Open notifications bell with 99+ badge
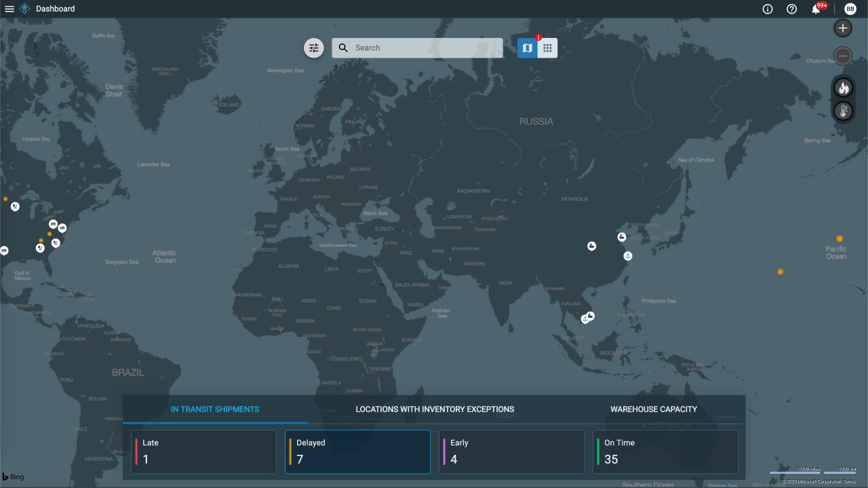 pos(816,9)
